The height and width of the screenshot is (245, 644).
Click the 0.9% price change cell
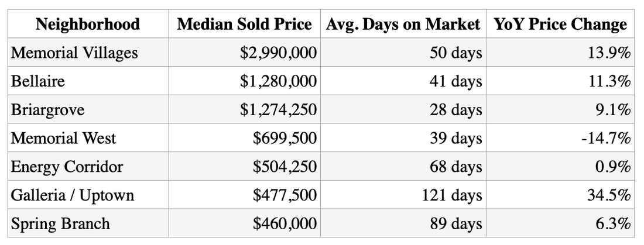[x=560, y=166]
